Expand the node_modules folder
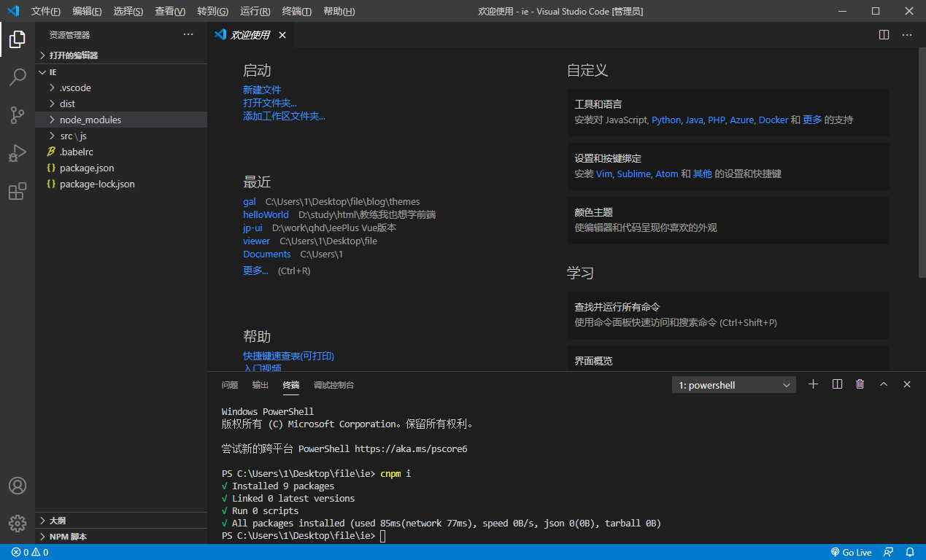Screen dimensions: 926x560 [90, 120]
